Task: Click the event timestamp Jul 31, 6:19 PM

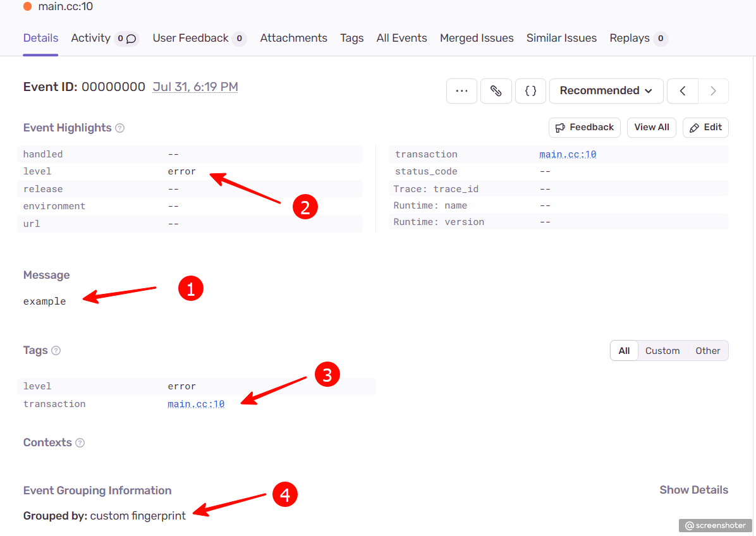Action: click(x=195, y=87)
